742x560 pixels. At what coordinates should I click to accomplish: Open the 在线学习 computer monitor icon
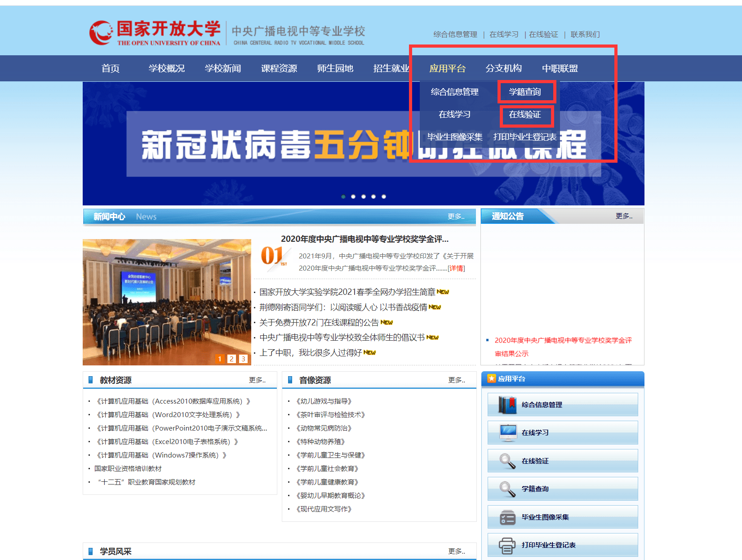pyautogui.click(x=508, y=433)
